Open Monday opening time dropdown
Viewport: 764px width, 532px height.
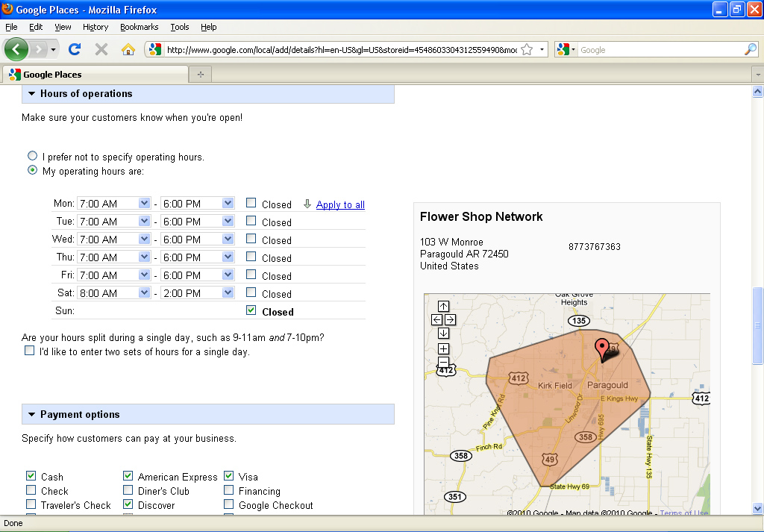(113, 204)
